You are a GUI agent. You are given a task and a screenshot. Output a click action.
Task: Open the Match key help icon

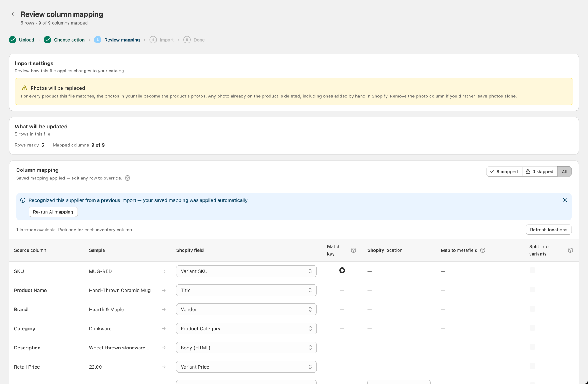click(354, 250)
